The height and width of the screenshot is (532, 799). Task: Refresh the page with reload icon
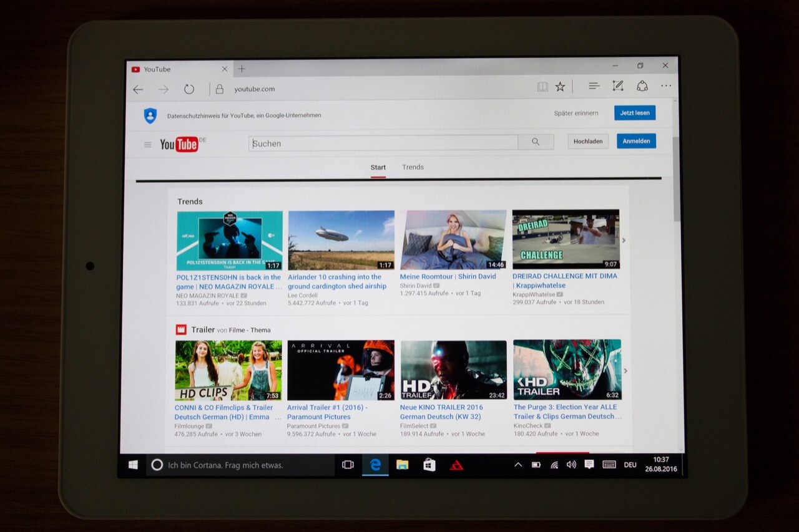(189, 89)
